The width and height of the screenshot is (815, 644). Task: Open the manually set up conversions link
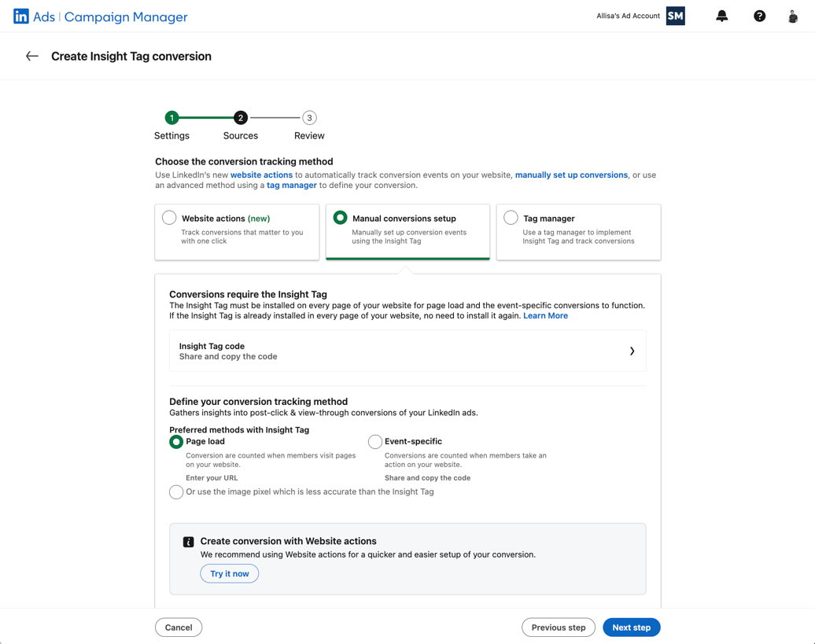[571, 175]
